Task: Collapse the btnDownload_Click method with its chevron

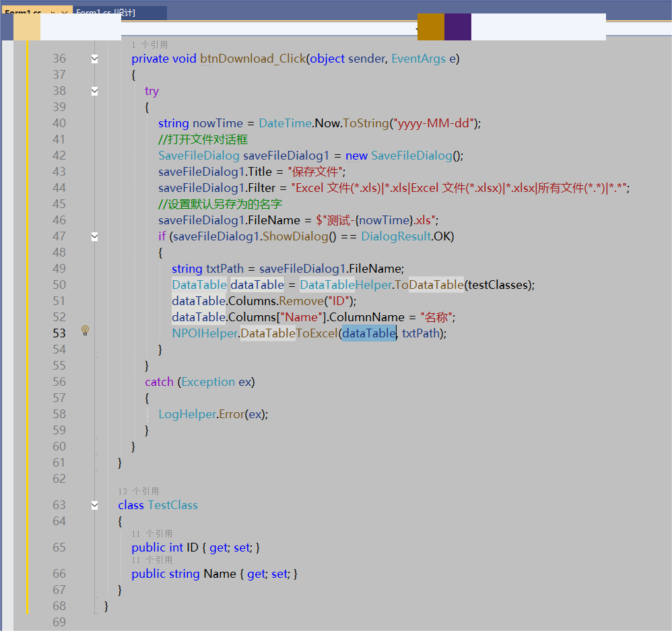Action: 94,58
